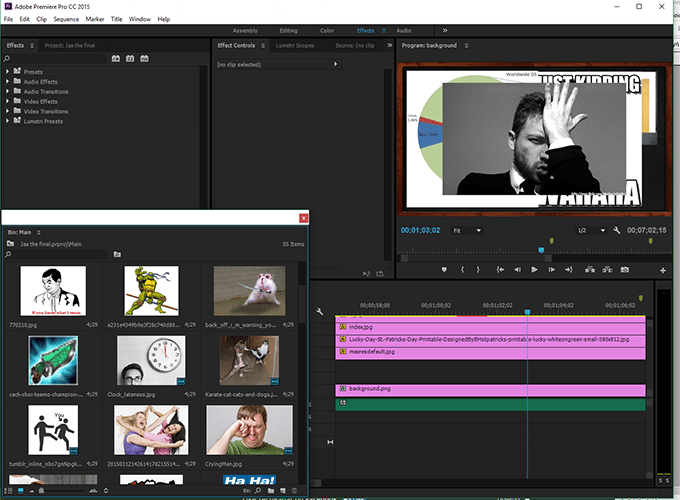Open the Title menu
Screen dimensions: 680x500
[x=116, y=19]
